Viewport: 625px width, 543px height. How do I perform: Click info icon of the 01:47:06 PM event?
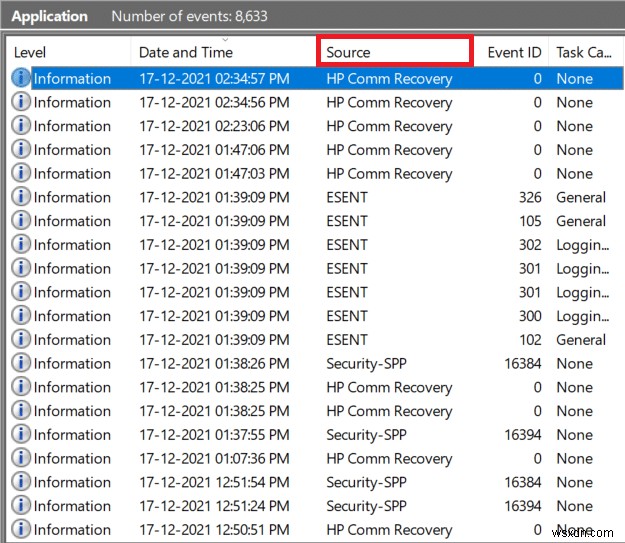coord(21,149)
